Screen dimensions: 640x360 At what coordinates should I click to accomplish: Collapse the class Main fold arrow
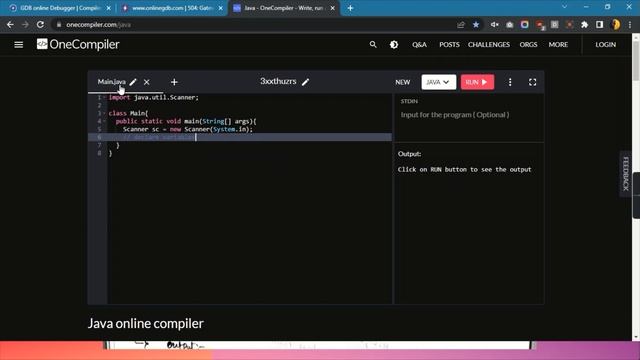click(x=104, y=113)
